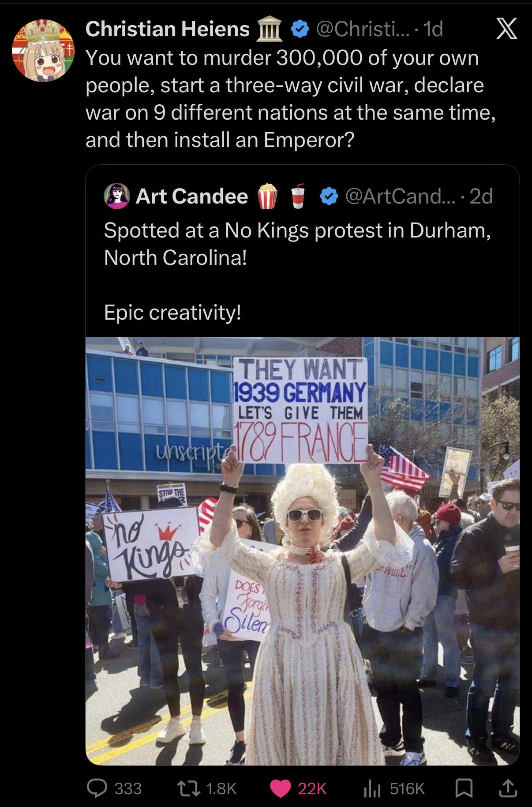Open Art Candee's small profile avatar
The image size is (532, 807).
click(x=116, y=196)
